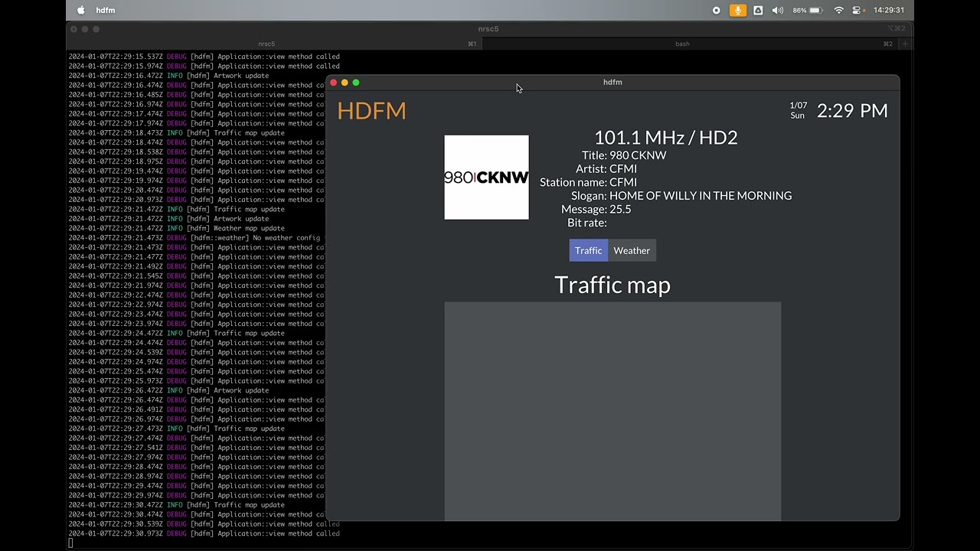This screenshot has height=551, width=980.
Task: Minimize the hdfm window with yellow button
Action: coord(345,83)
